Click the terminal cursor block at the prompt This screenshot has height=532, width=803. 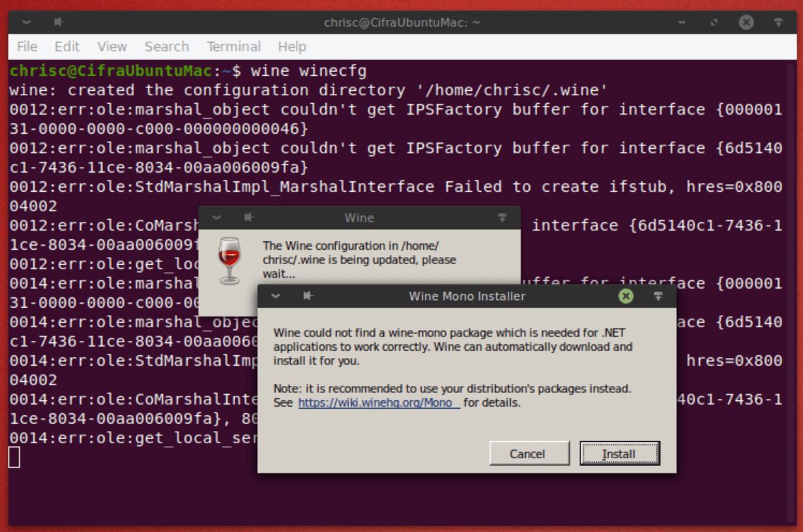[14, 458]
